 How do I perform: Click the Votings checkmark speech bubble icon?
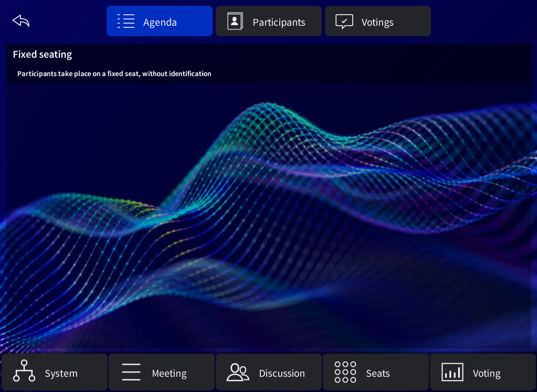pos(344,22)
